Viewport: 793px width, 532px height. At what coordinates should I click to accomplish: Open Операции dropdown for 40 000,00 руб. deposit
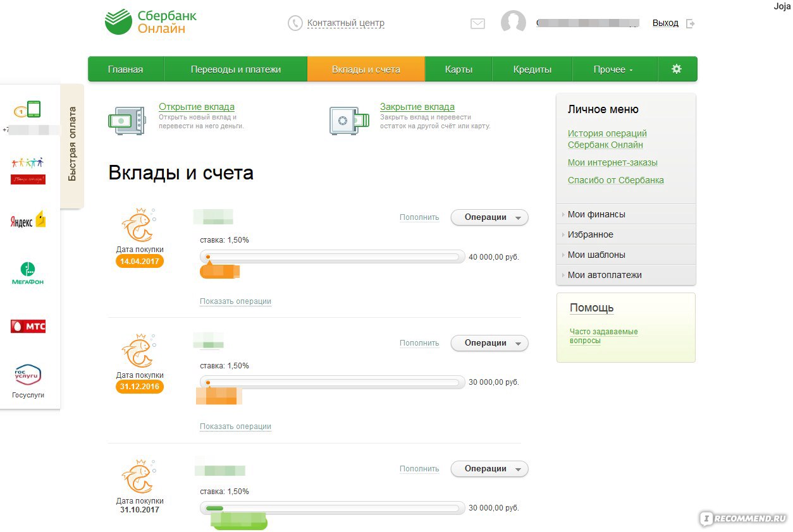click(489, 217)
